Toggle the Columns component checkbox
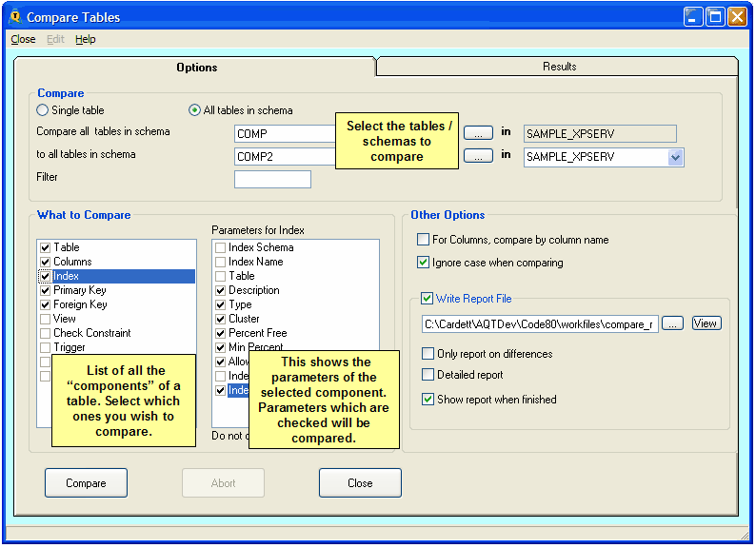 46,262
